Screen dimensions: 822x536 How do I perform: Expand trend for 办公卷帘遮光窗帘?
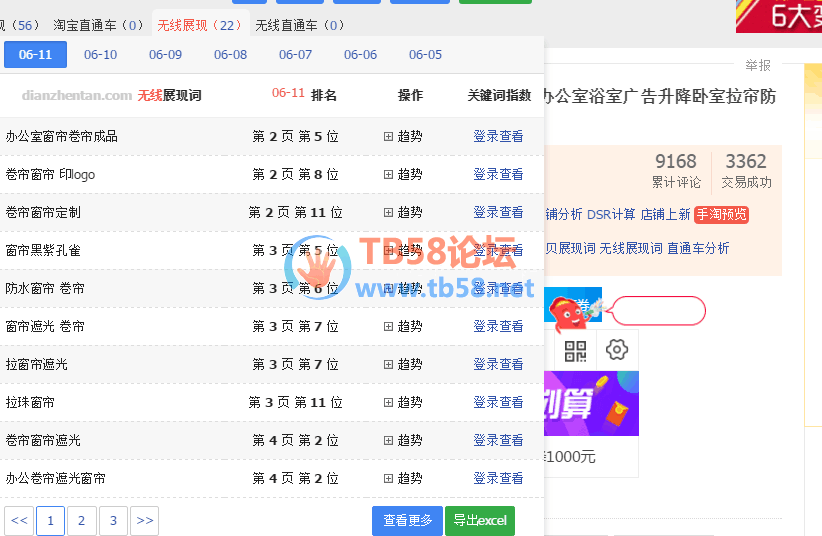click(403, 478)
